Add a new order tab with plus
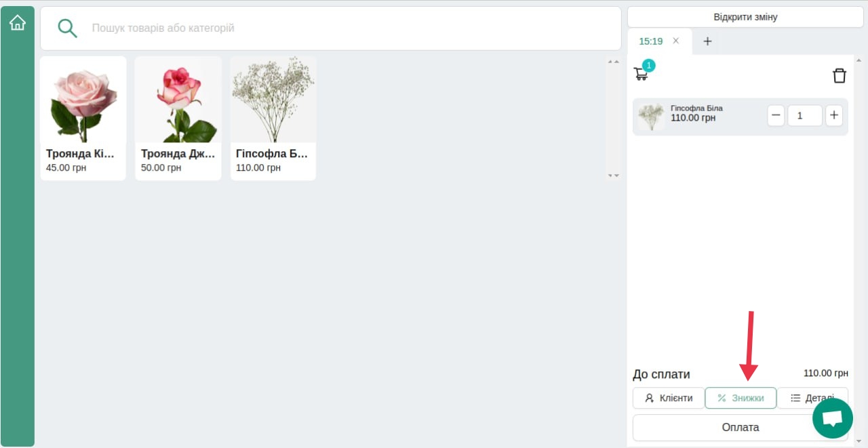 click(x=707, y=41)
